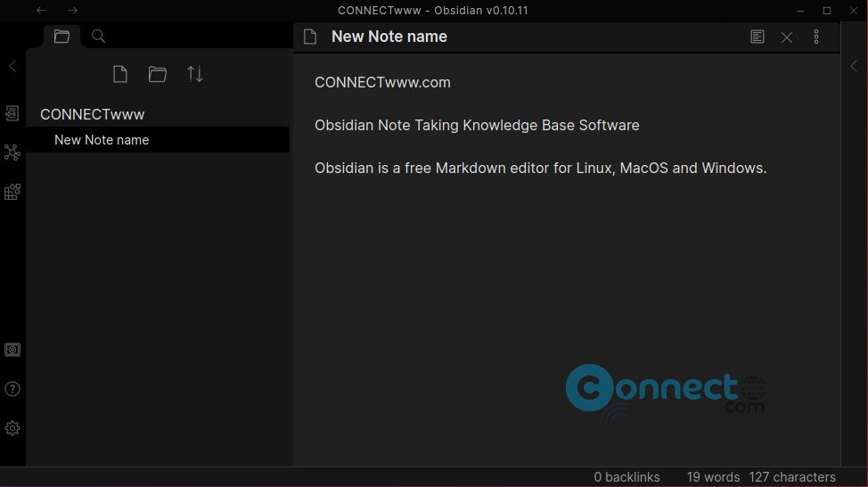868x487 pixels.
Task: Change the file sort order
Action: coord(195,74)
